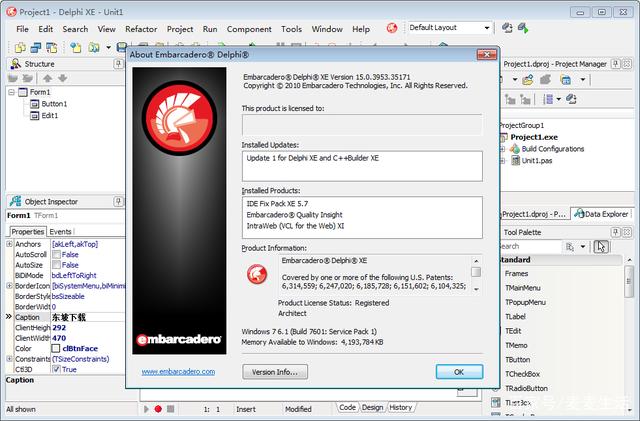
Task: Click the Caption property value field
Action: point(88,317)
